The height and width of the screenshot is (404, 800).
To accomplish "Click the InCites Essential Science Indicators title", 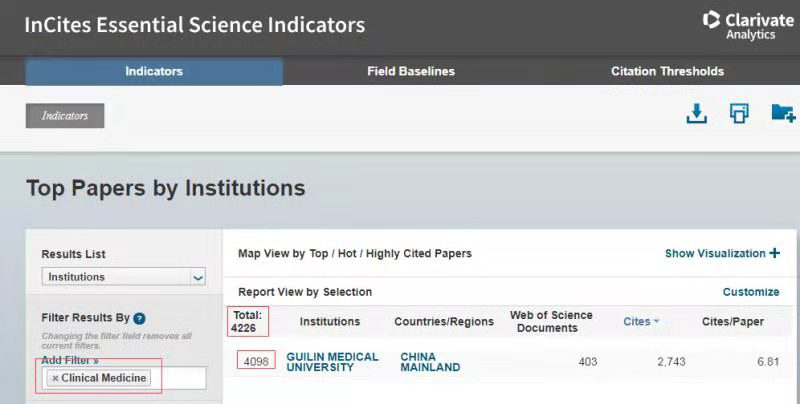I will (195, 25).
